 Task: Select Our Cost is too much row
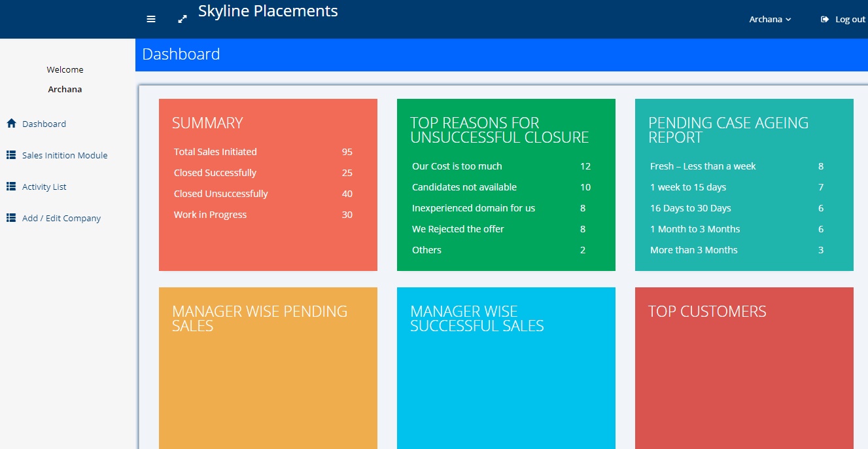502,166
